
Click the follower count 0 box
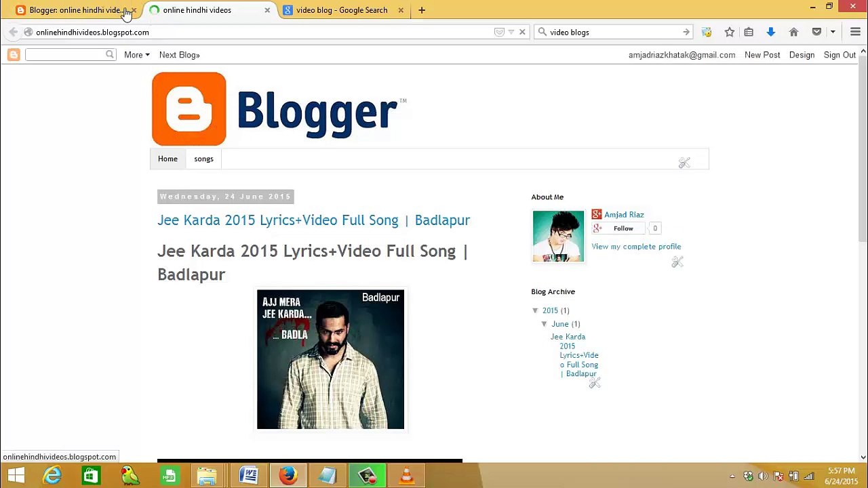[654, 228]
